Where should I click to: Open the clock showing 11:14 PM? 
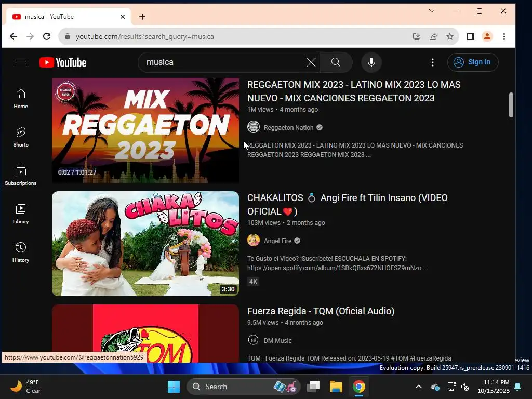click(x=494, y=387)
